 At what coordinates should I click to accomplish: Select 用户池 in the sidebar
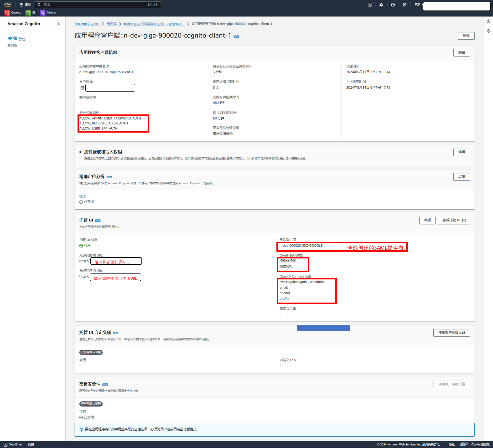pos(12,38)
